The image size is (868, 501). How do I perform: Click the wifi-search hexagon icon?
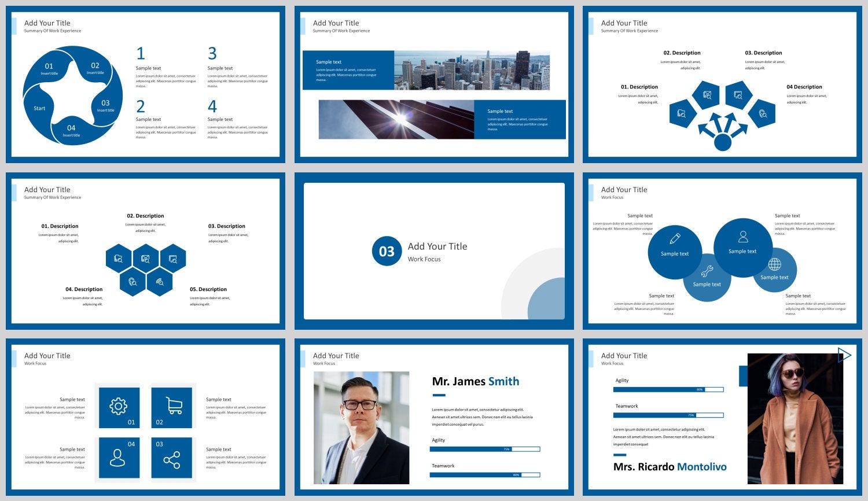160,283
